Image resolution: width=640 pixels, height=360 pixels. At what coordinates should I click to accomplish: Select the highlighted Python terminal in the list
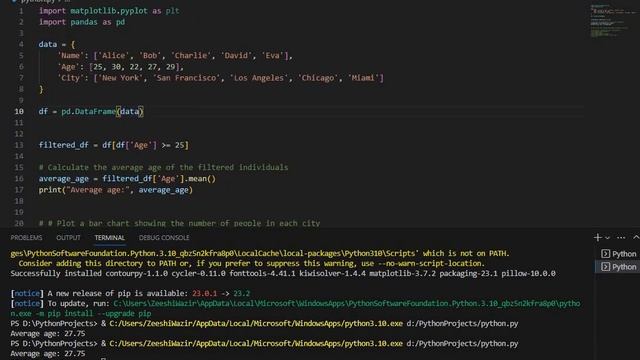[x=618, y=267]
